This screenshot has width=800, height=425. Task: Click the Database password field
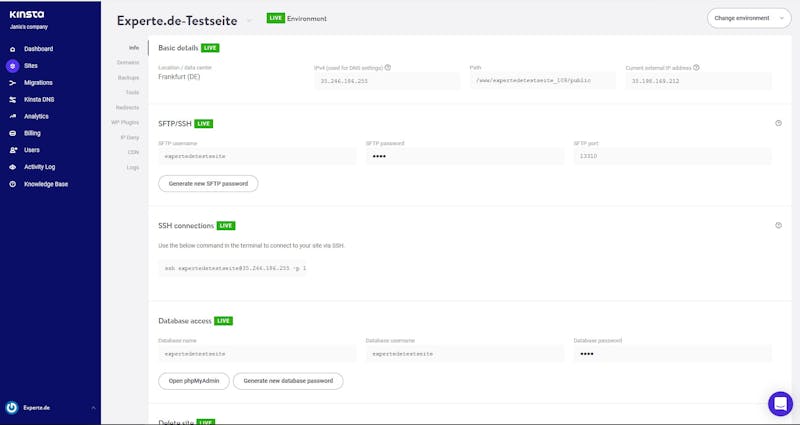tap(672, 354)
